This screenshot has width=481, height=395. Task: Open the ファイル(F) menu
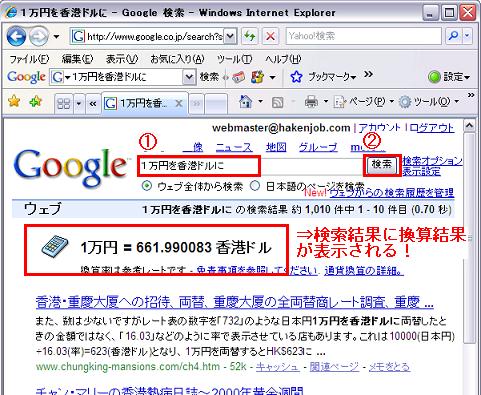click(29, 59)
